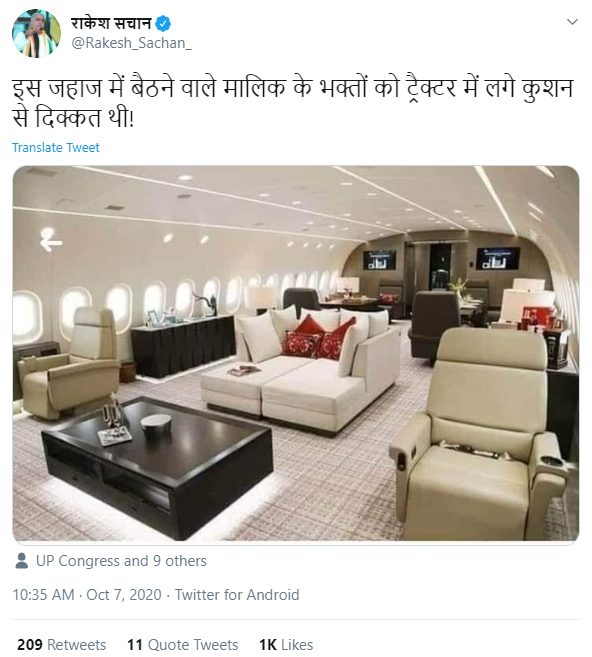The image size is (592, 657).
Task: Select the Hindi tweet text
Action: tap(292, 103)
